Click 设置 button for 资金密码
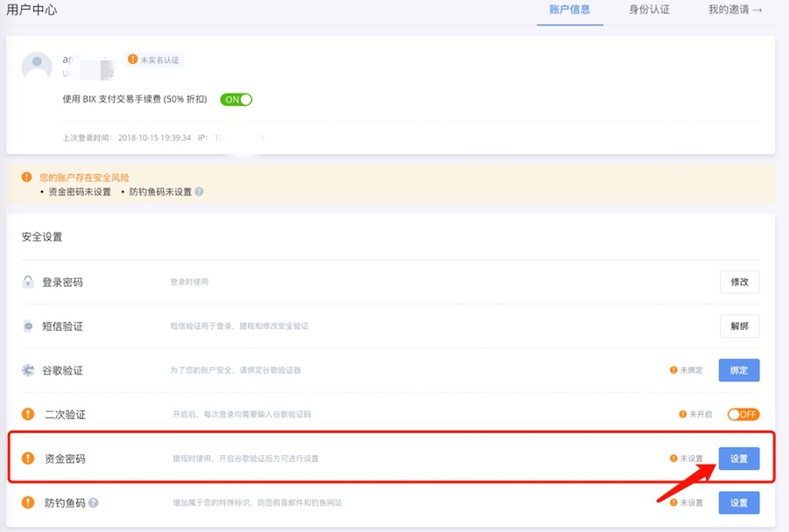Screen dimensions: 789x532 click(x=739, y=458)
